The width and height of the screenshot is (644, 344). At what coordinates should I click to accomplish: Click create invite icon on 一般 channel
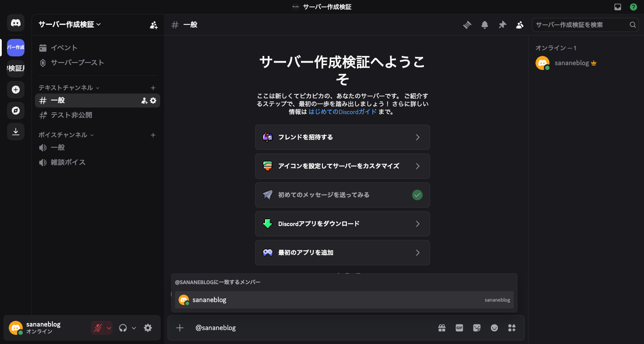tap(144, 101)
